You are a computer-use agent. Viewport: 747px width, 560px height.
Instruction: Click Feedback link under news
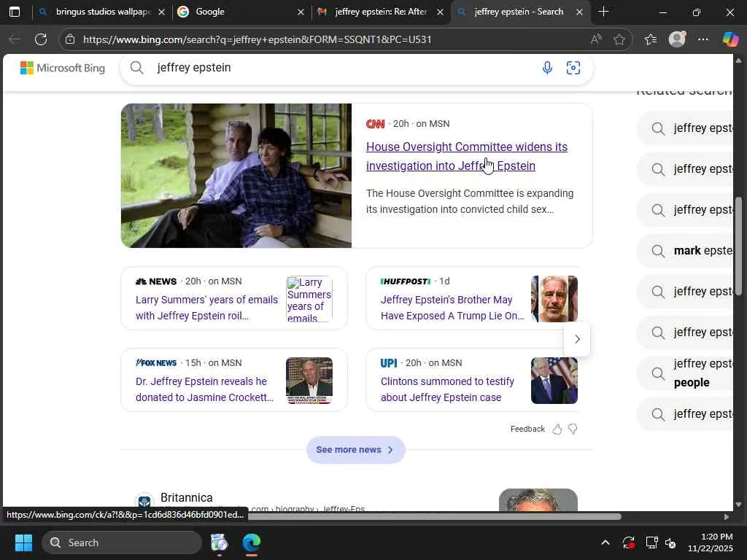[527, 429]
